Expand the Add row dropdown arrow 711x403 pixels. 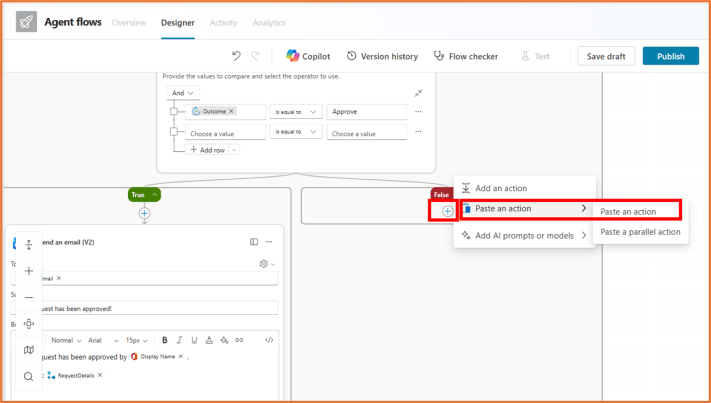[x=234, y=150]
